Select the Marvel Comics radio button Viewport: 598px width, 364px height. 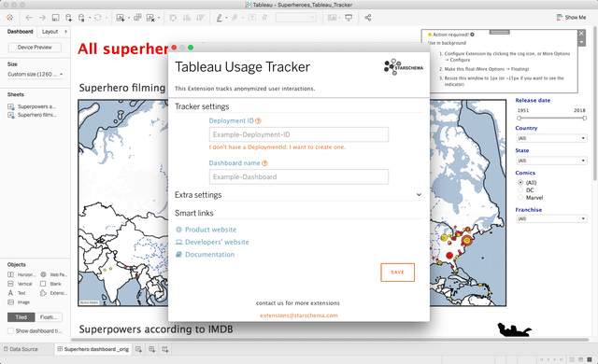coord(520,198)
